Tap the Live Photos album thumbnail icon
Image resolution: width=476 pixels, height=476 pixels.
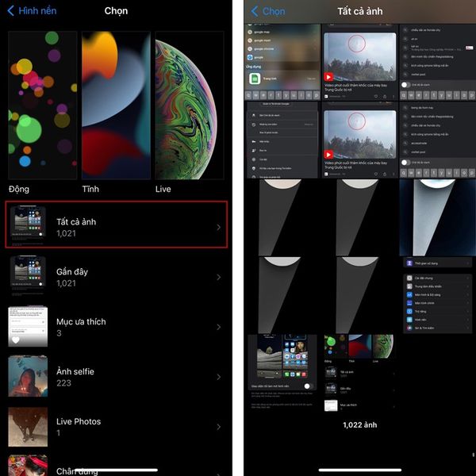[x=28, y=427]
